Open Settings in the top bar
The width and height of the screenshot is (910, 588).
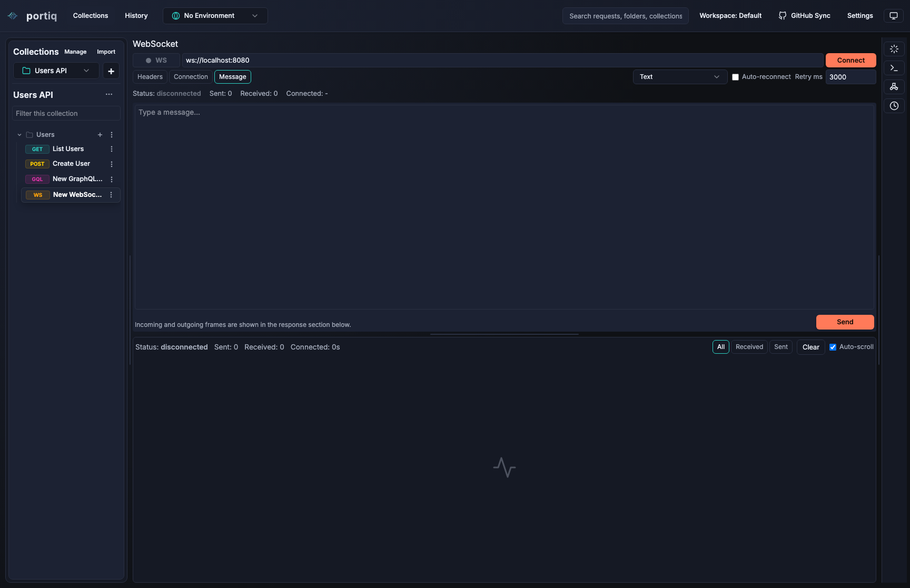tap(860, 16)
